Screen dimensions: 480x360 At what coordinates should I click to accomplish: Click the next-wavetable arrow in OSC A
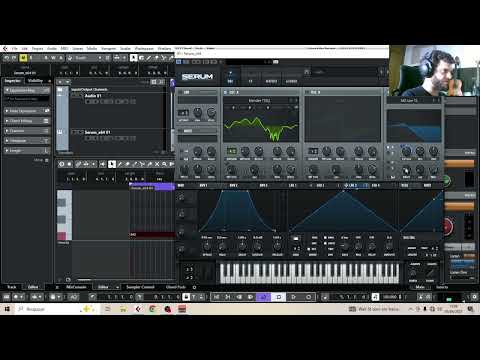pos(296,100)
